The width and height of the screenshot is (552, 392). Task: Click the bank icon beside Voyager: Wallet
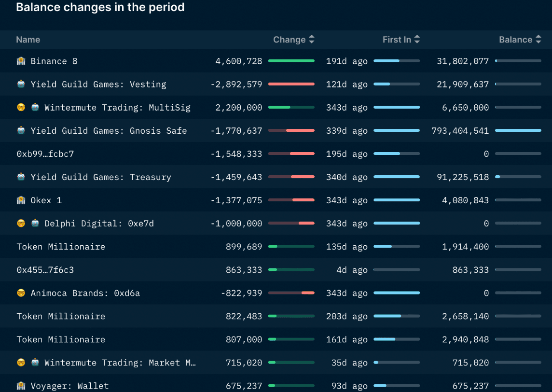[21, 386]
